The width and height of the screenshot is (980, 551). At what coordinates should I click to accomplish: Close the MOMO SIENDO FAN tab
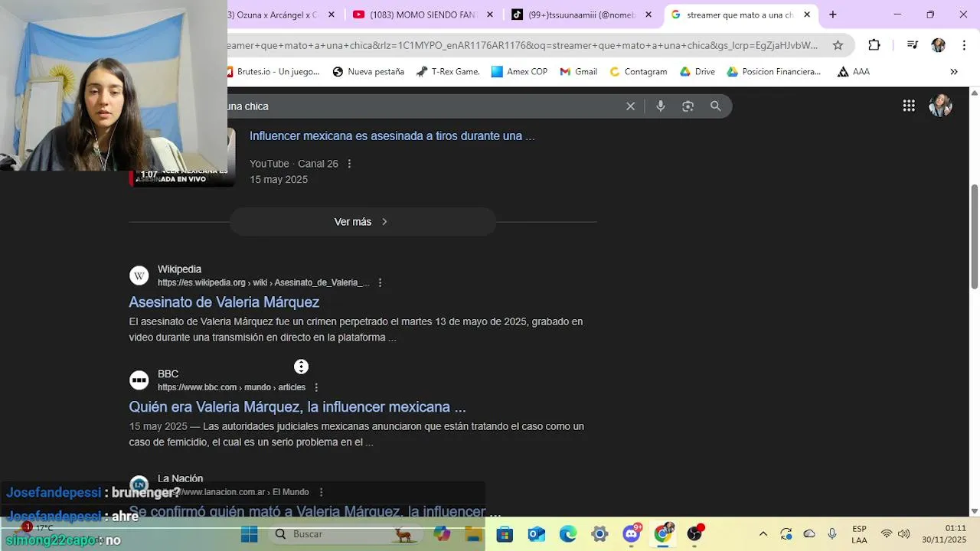pos(491,15)
